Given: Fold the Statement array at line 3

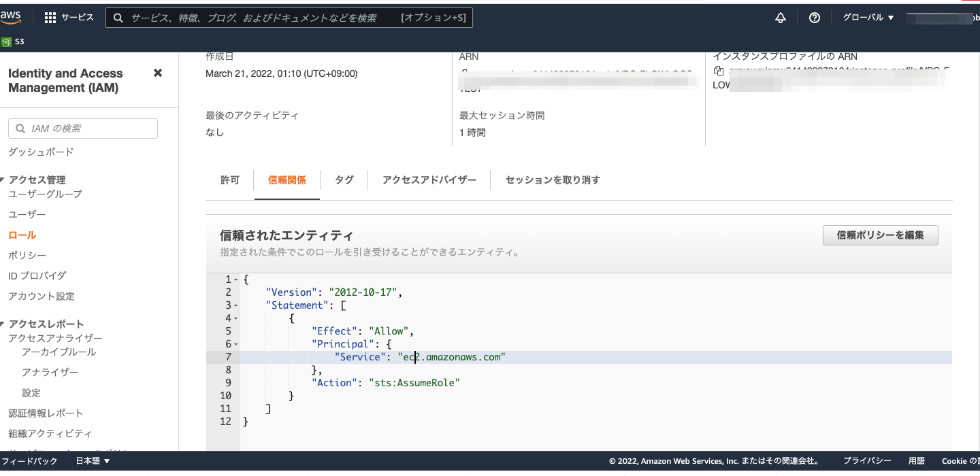Looking at the screenshot, I should [x=235, y=306].
